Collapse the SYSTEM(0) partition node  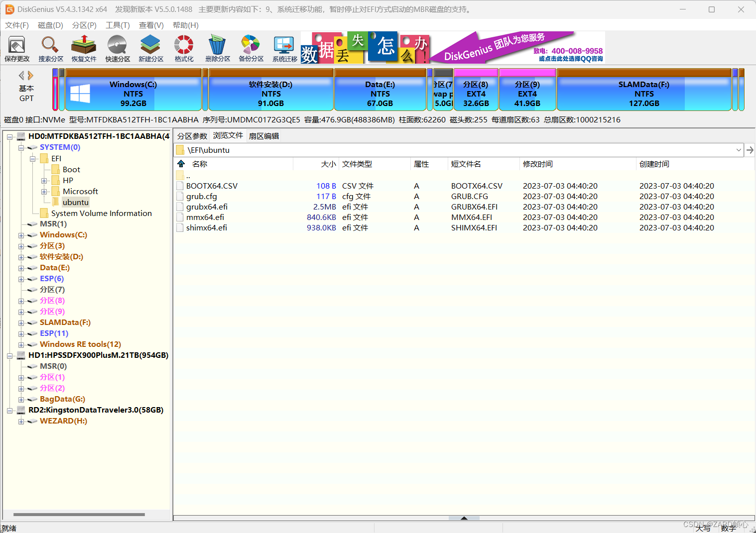pos(21,147)
